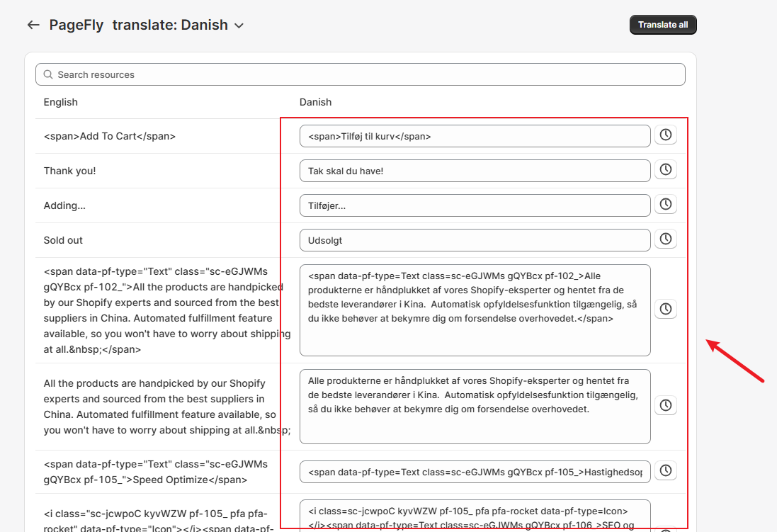Edit the Tak skal du have! field
This screenshot has width=777, height=532.
tap(475, 171)
